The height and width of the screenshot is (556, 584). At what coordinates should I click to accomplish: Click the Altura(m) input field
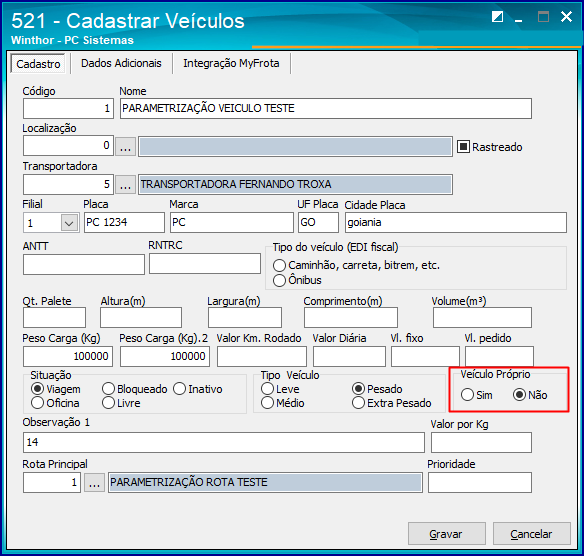pos(141,318)
